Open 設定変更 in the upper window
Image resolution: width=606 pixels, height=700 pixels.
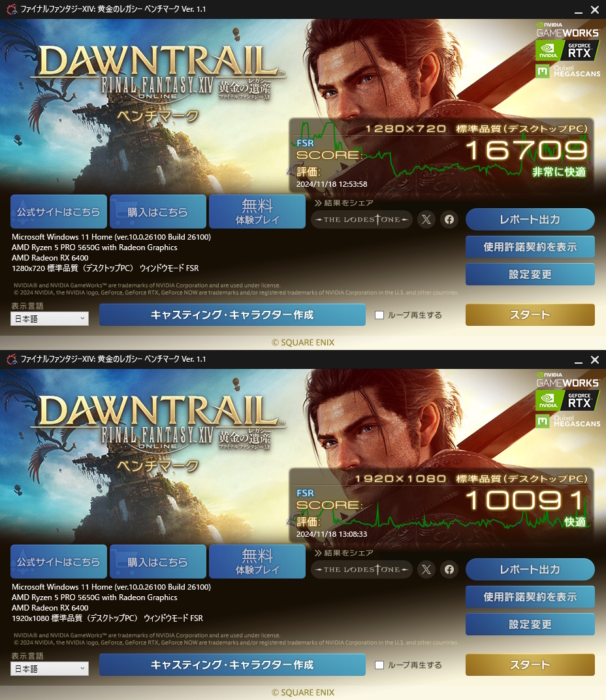pyautogui.click(x=530, y=274)
